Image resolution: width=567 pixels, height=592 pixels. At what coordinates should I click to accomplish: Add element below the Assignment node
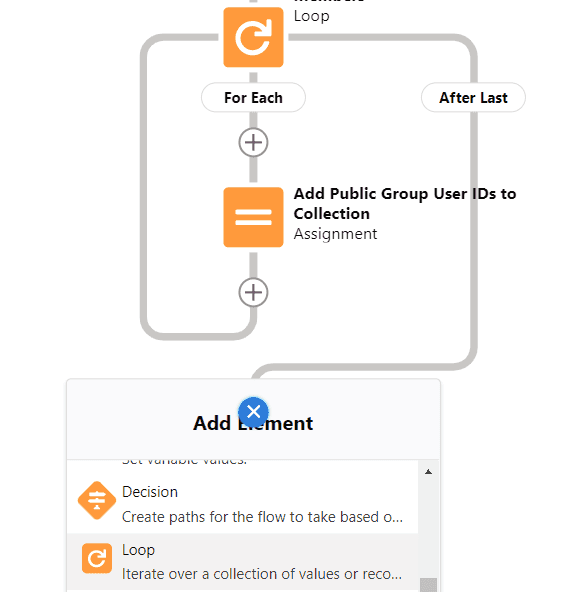253,292
